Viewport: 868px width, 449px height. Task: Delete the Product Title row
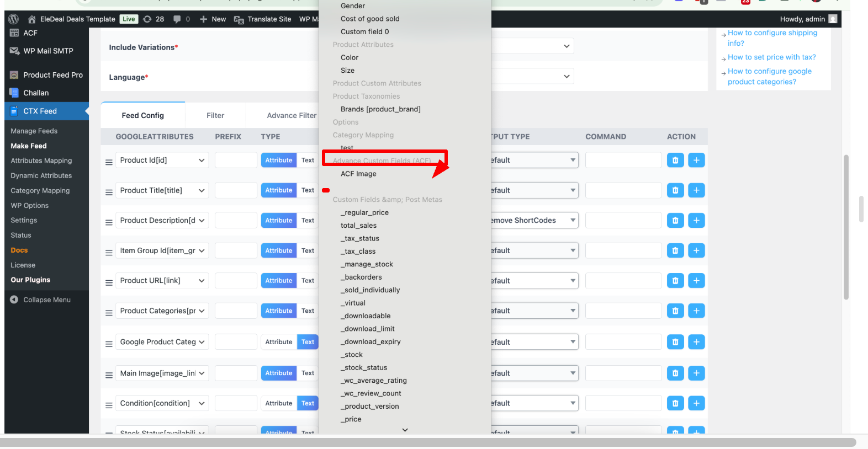tap(675, 190)
